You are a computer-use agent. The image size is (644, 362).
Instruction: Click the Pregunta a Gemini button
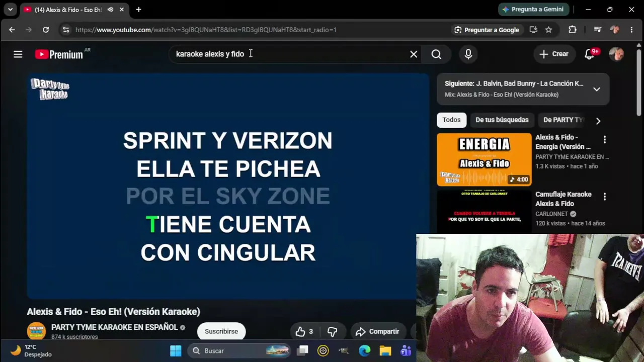tap(534, 9)
